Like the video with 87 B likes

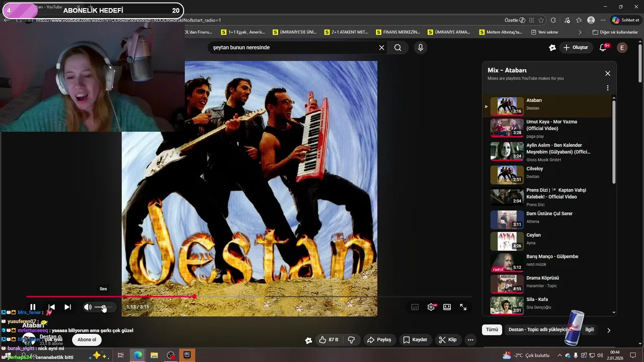click(x=329, y=340)
